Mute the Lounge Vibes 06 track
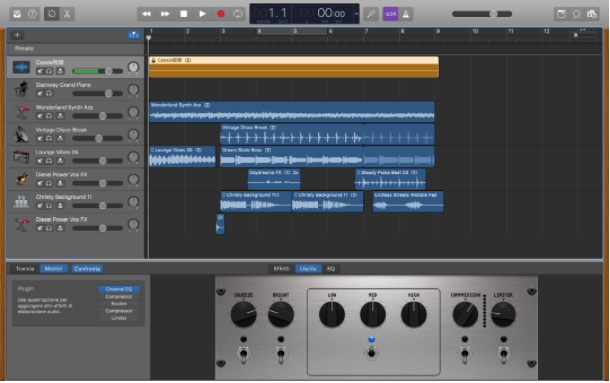This screenshot has width=610, height=383. (x=40, y=161)
